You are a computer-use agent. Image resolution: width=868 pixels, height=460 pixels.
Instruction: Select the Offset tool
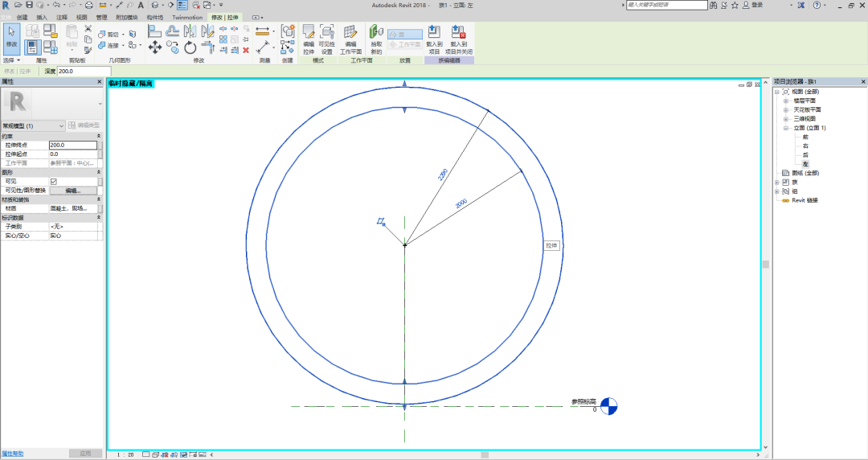pyautogui.click(x=173, y=31)
